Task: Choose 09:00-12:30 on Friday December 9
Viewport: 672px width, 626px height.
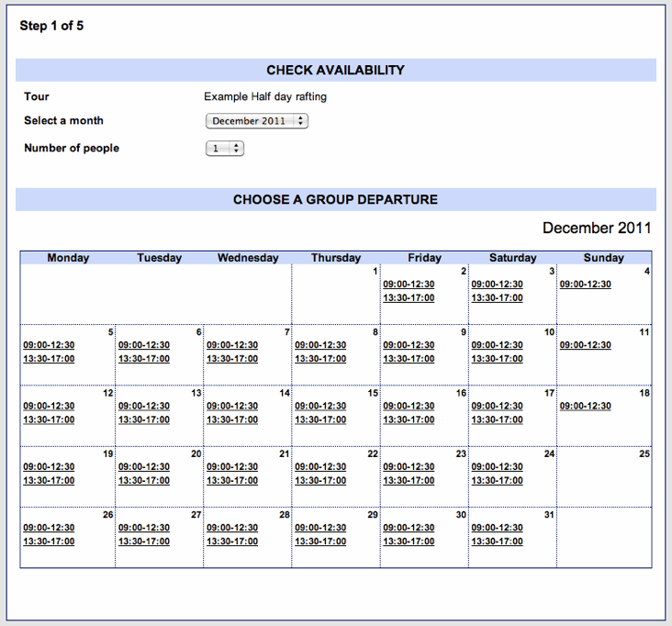Action: (x=409, y=345)
